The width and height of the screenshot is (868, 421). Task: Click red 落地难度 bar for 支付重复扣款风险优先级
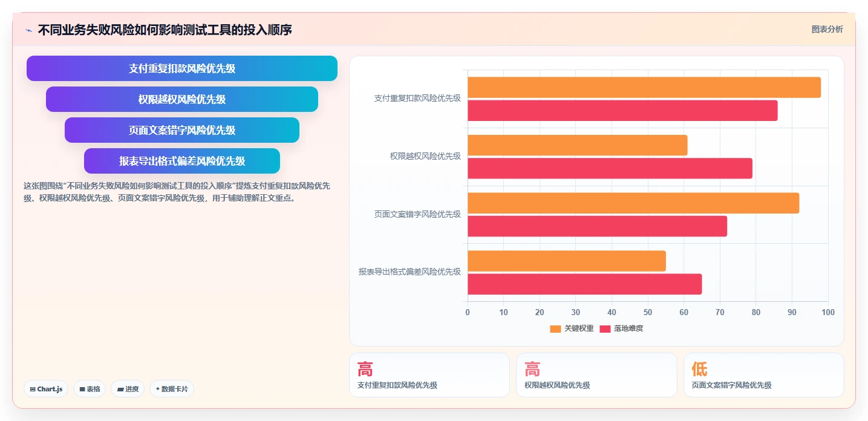(x=622, y=111)
